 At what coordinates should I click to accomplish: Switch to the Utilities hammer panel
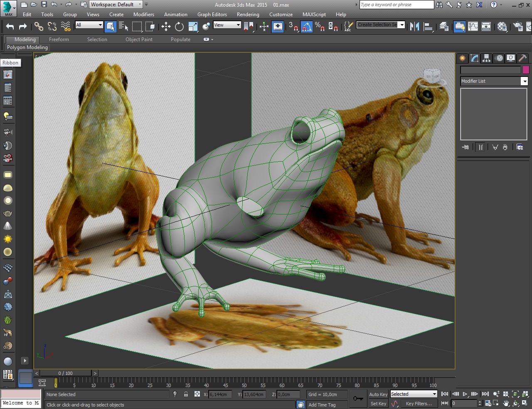(523, 59)
